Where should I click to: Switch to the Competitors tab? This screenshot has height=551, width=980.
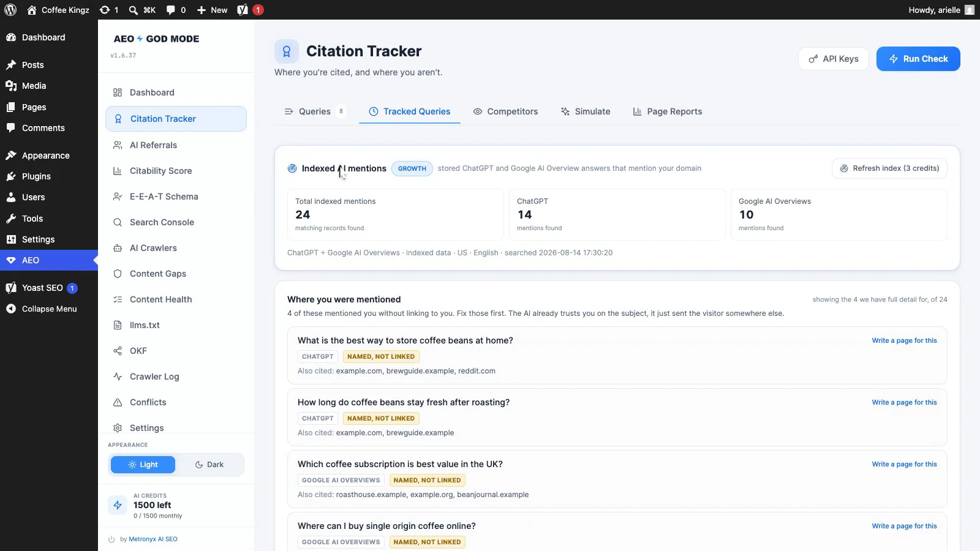coord(505,111)
